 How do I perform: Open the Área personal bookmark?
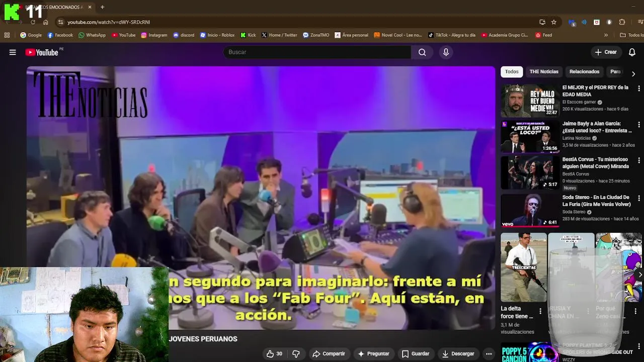tap(351, 35)
